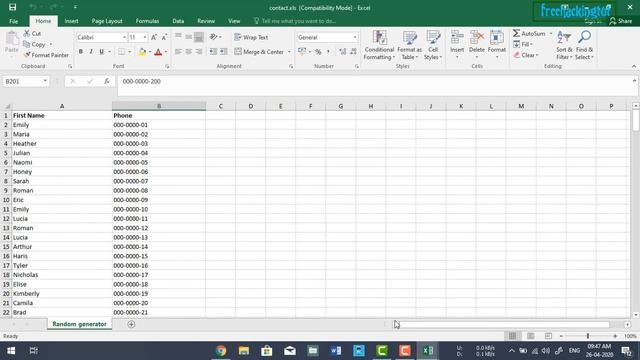Open the font size dropdown
This screenshot has height=360, width=640.
tap(144, 37)
